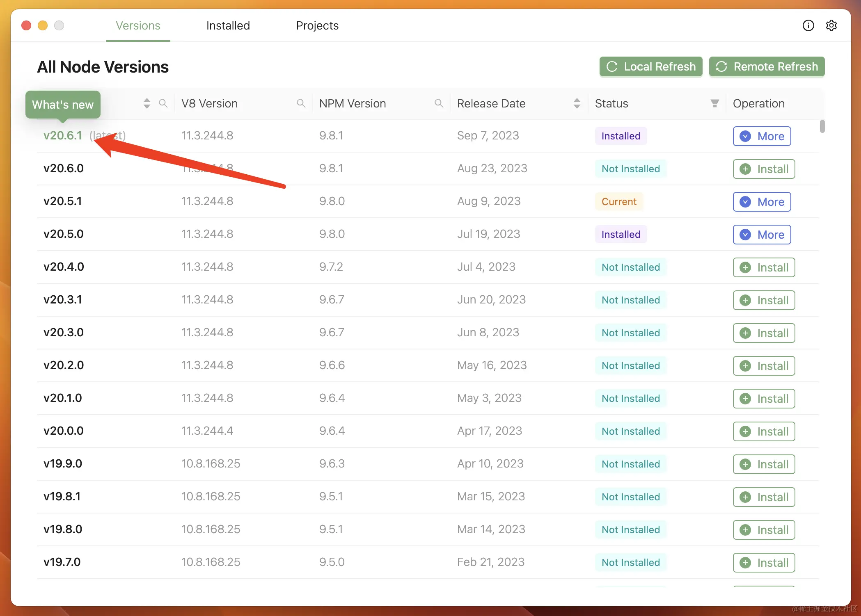Click the version column search icon
This screenshot has width=861, height=616.
coord(163,103)
